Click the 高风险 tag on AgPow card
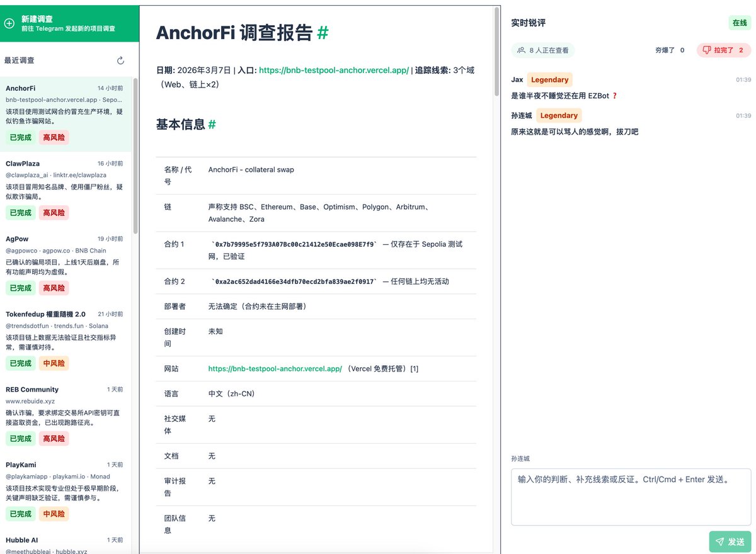 (54, 288)
